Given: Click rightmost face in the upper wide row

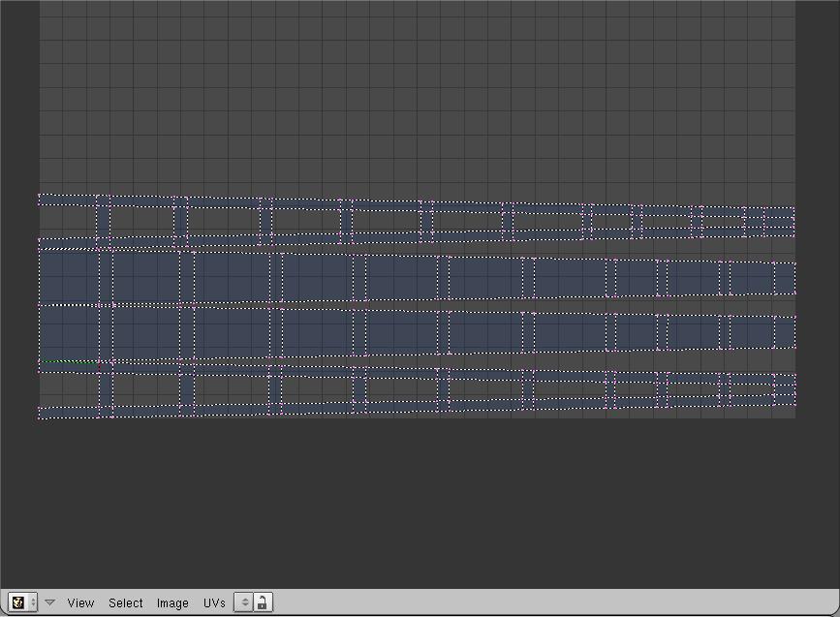Looking at the screenshot, I should [785, 279].
